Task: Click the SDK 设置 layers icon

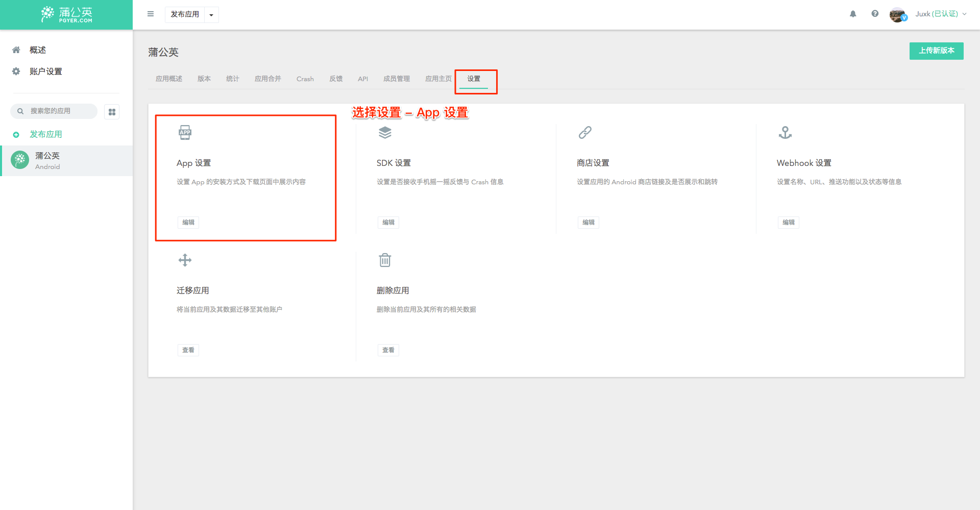Action: [x=385, y=133]
